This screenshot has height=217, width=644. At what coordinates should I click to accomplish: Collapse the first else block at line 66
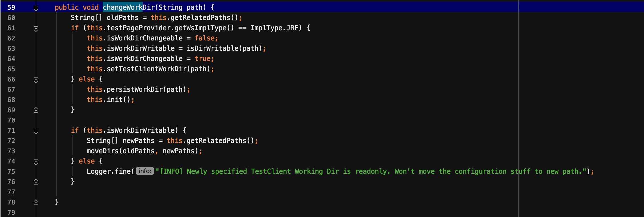(36, 80)
